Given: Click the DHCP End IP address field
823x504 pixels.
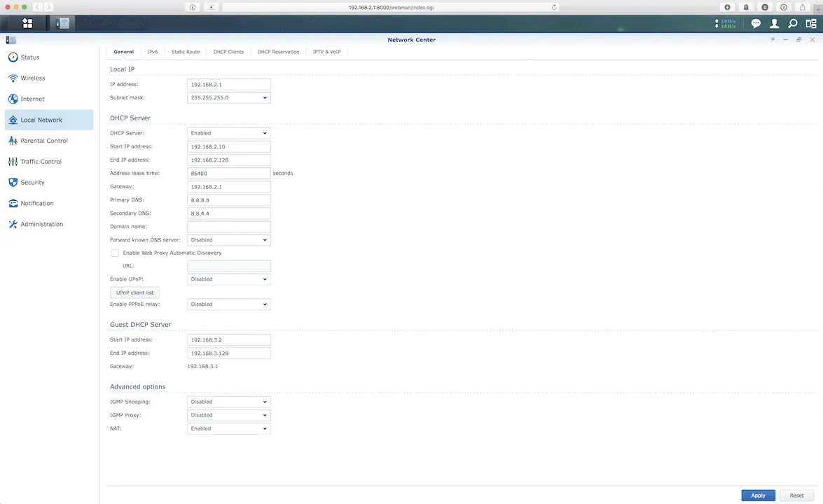Looking at the screenshot, I should [x=229, y=160].
